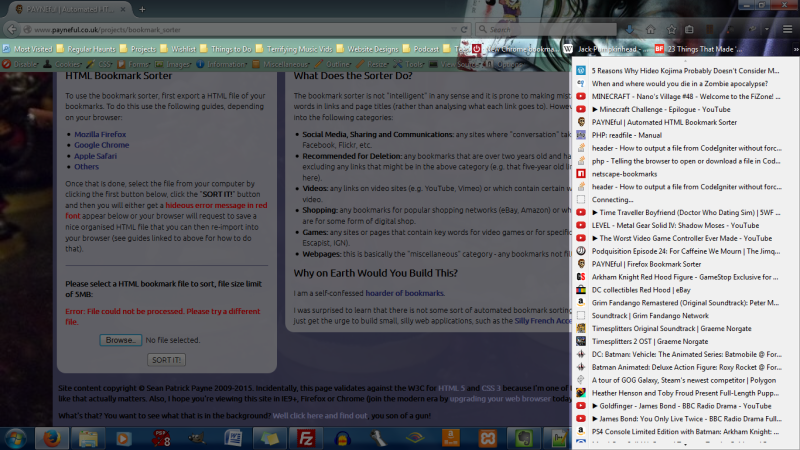Open the address bar history dropdown arrow
This screenshot has width=800, height=450.
[454, 30]
